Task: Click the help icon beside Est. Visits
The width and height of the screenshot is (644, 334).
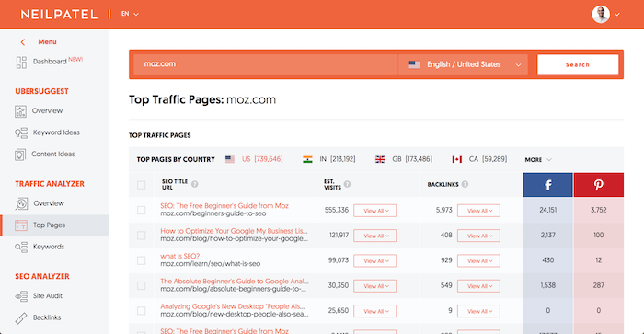Action: pos(347,184)
